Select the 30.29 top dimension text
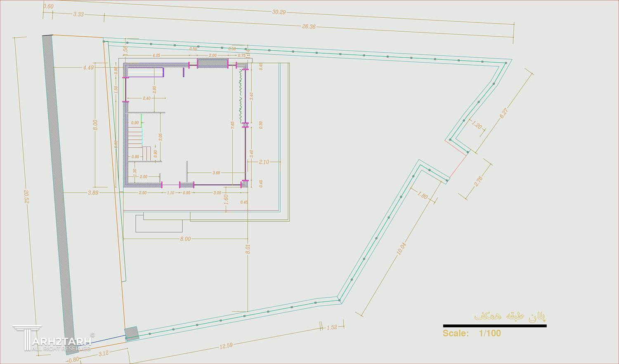619x364 pixels. click(279, 12)
